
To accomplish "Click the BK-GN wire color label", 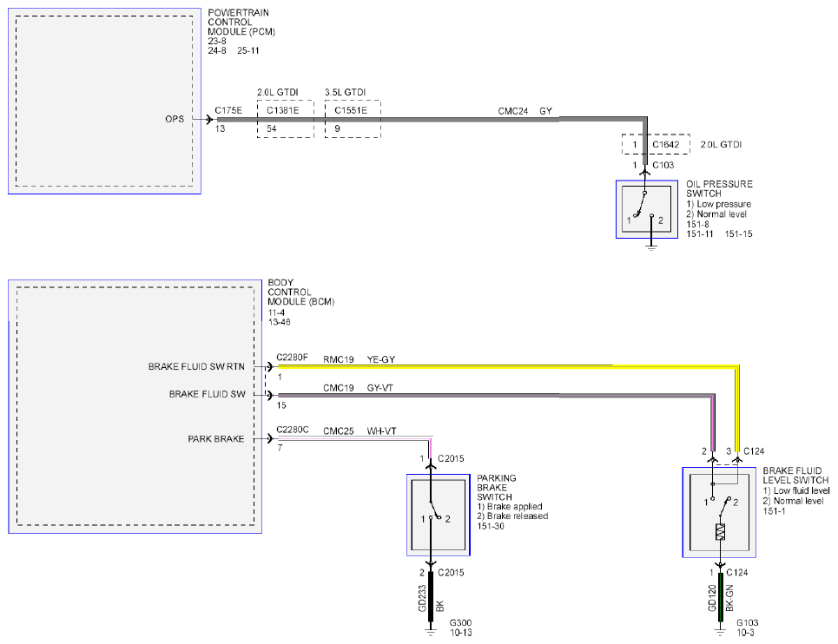I will pos(729,599).
